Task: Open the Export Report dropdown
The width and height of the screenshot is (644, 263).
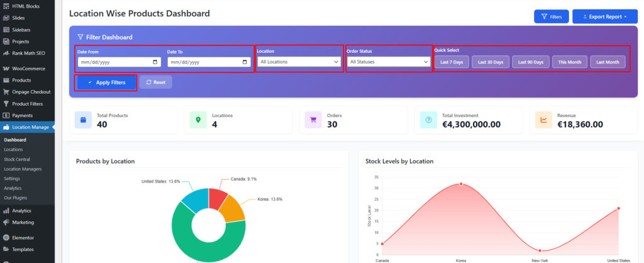Action: click(x=604, y=16)
